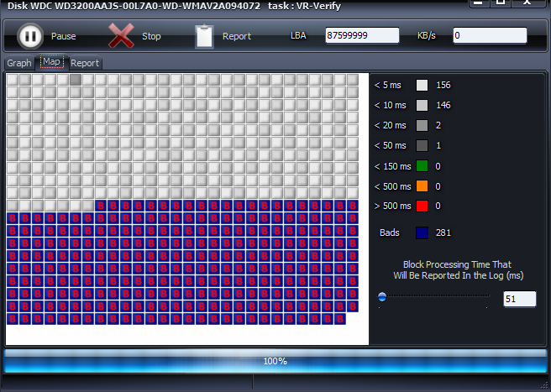Click the dark blue Bads swatch

[x=422, y=233]
